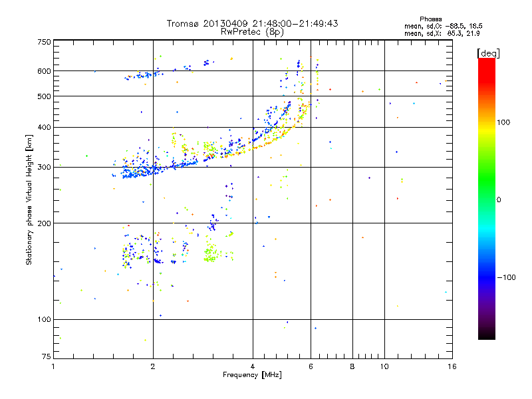Click the '300' y-axis tick label
Screen dimensions: 532x399
(44, 167)
